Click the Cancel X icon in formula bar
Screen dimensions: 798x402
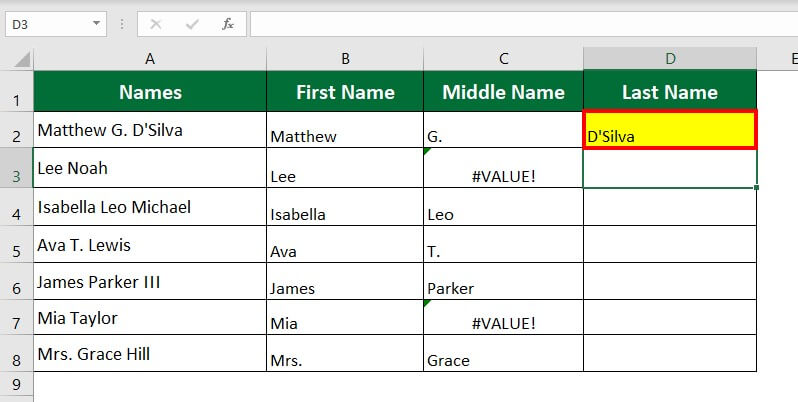click(x=157, y=24)
